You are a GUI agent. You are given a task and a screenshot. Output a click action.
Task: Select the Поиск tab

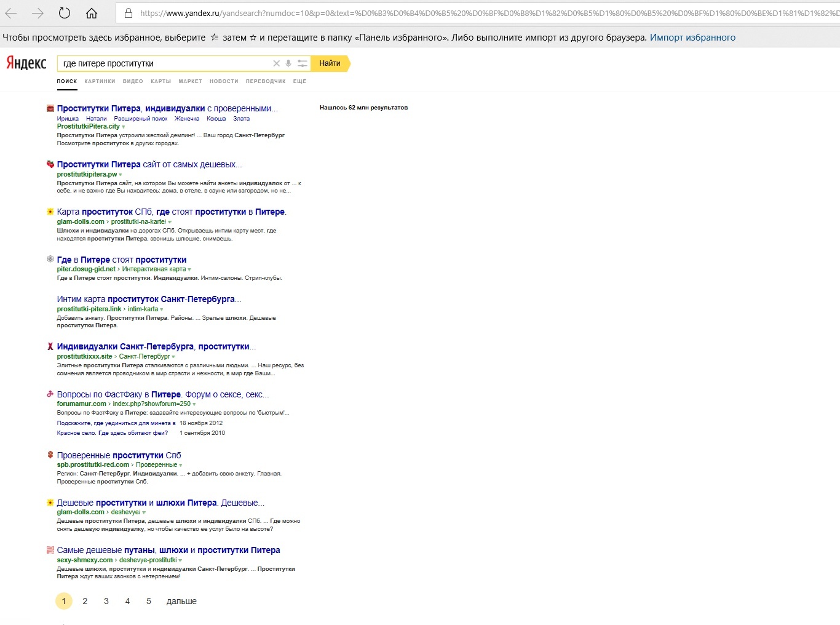click(x=67, y=81)
